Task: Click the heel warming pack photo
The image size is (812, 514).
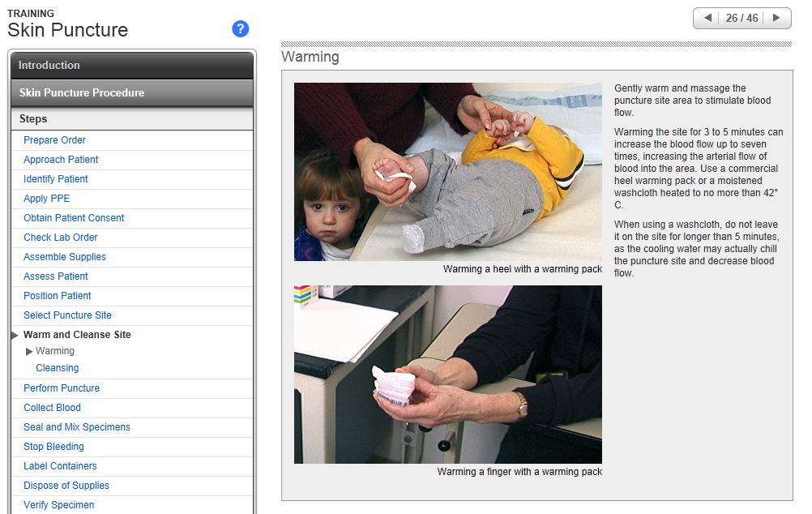Action: (x=447, y=171)
